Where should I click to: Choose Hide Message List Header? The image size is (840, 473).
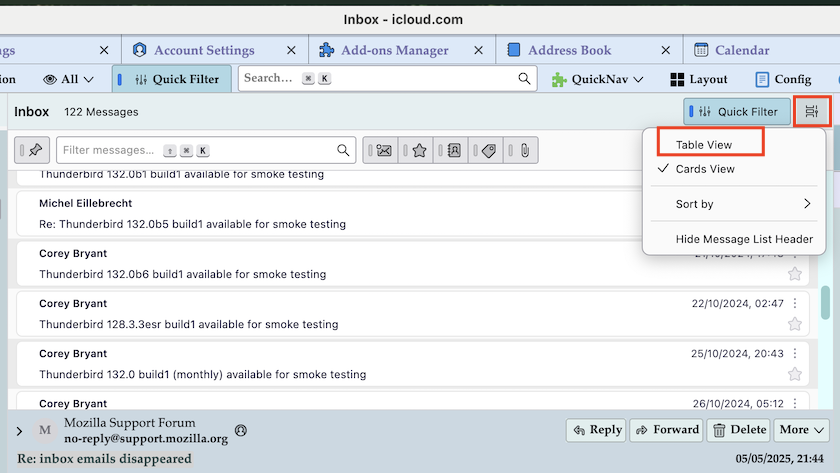tap(734, 239)
